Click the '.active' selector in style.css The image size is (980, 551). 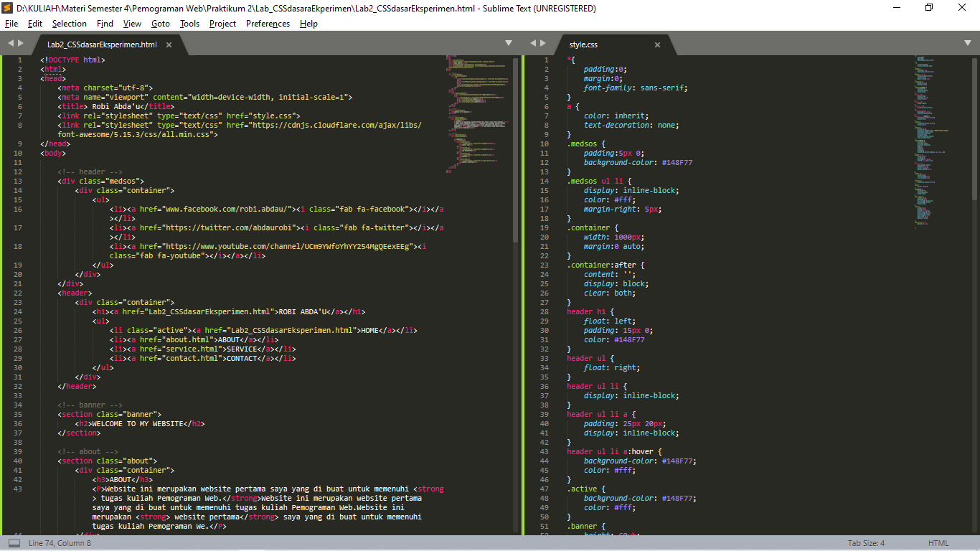coord(582,489)
